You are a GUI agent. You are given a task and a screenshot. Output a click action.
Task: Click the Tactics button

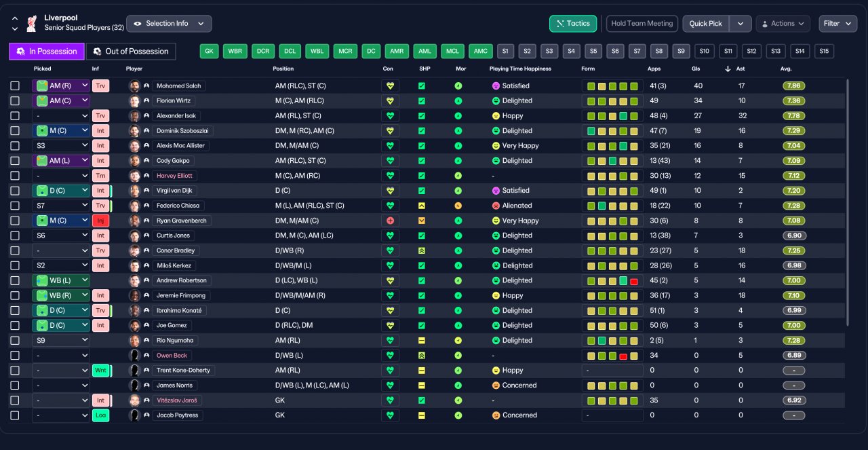click(x=573, y=24)
